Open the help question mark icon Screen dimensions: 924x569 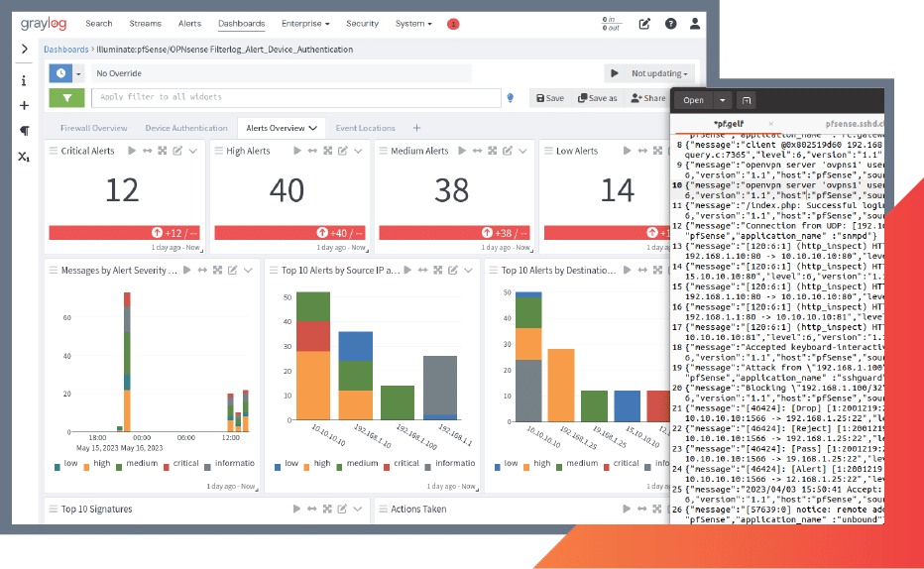click(669, 24)
